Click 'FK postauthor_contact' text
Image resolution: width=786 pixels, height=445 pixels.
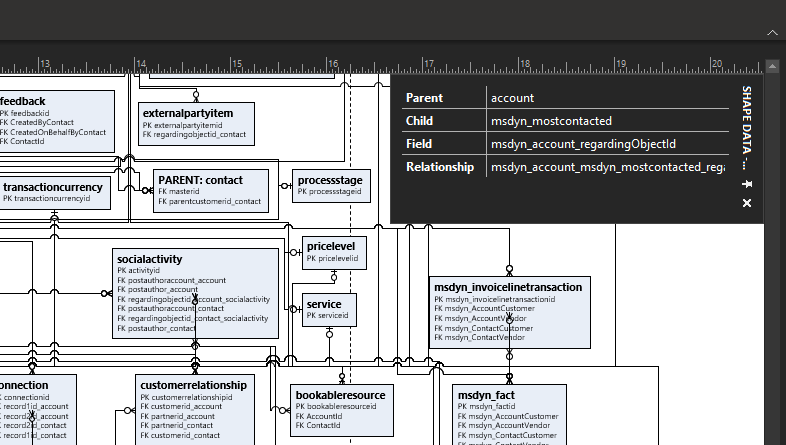(x=156, y=328)
